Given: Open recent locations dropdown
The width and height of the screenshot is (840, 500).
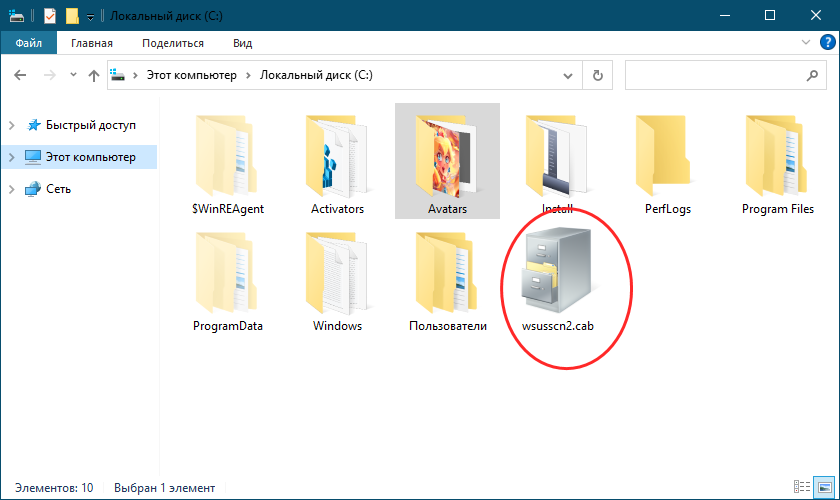Looking at the screenshot, I should [73, 75].
